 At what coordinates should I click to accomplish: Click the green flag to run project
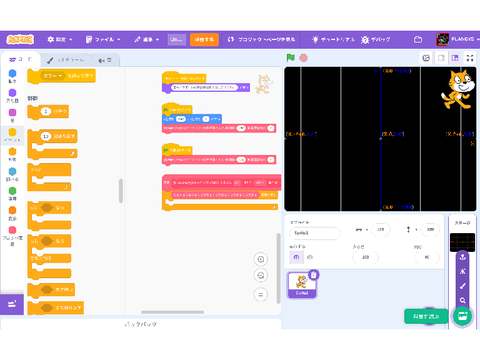(291, 58)
